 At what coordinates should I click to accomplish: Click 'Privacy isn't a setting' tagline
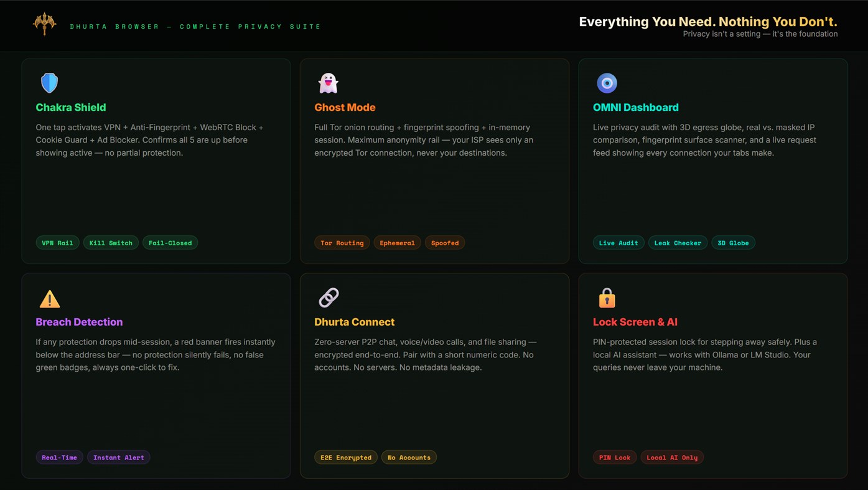(760, 34)
